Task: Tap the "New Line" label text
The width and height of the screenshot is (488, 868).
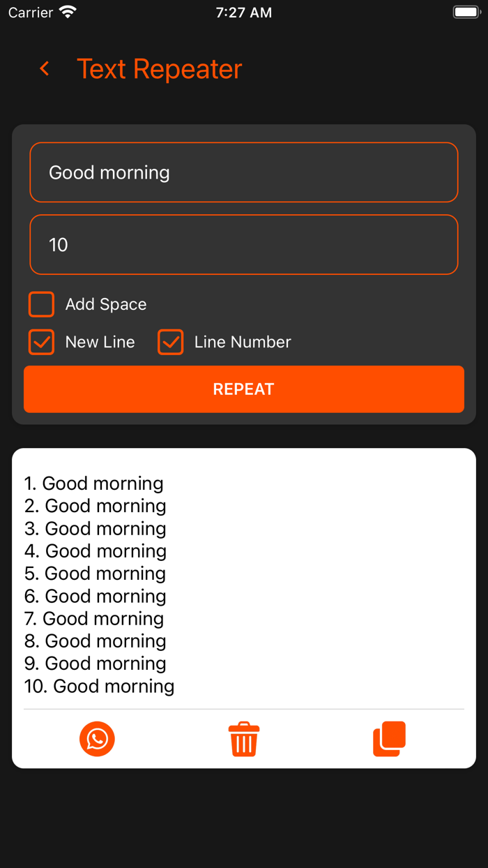Action: (x=100, y=342)
